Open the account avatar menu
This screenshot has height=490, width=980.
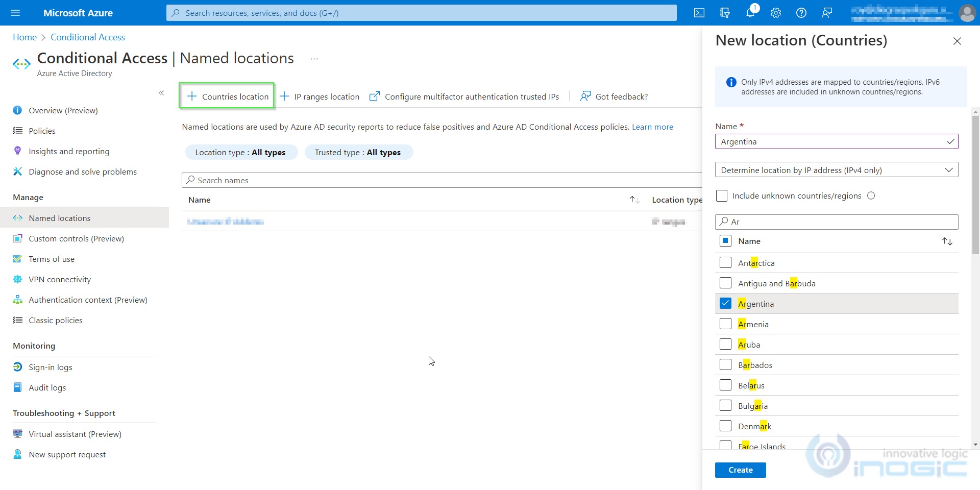(x=967, y=13)
